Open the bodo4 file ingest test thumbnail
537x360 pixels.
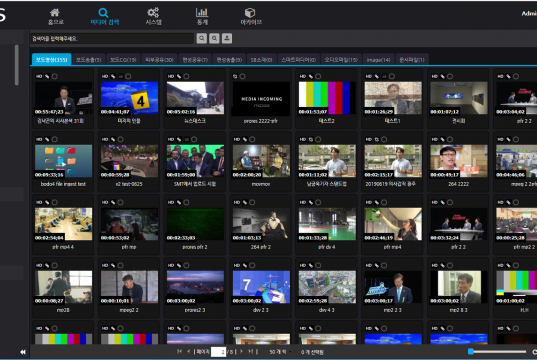pos(63,161)
